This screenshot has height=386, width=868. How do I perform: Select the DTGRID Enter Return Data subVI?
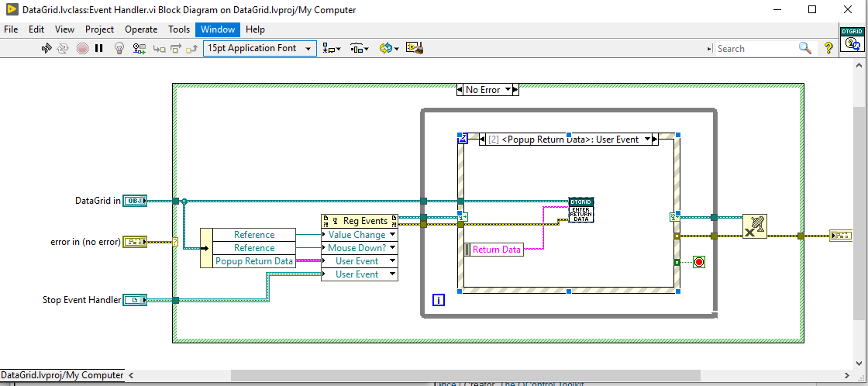580,210
